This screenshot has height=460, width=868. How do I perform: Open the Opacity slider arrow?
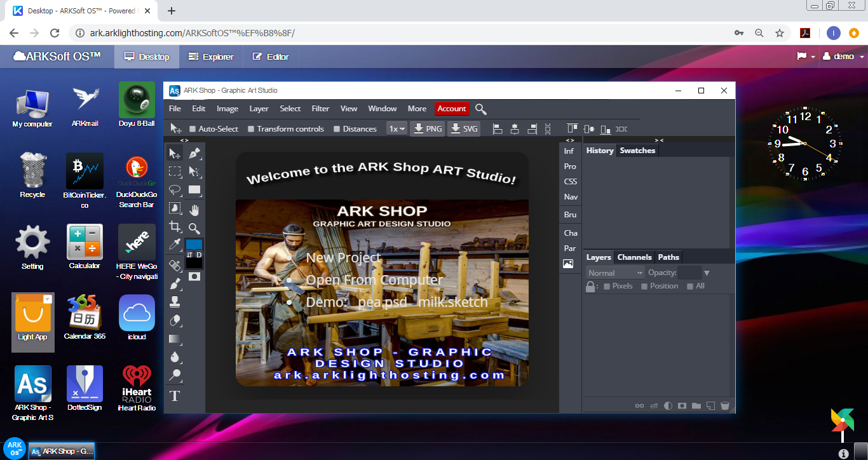[x=707, y=273]
